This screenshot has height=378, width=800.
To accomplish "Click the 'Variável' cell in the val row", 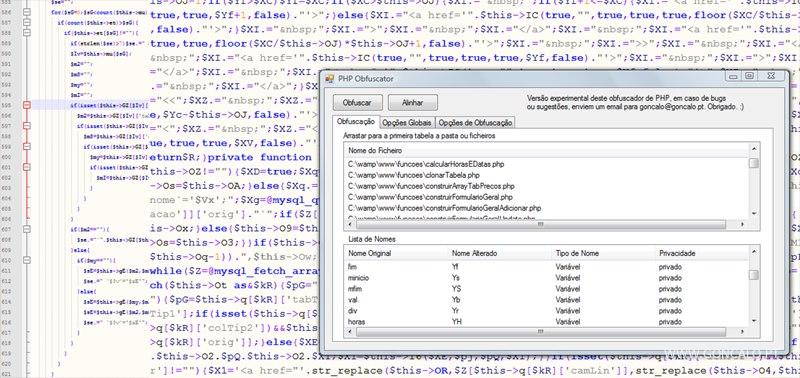I will pyautogui.click(x=568, y=300).
